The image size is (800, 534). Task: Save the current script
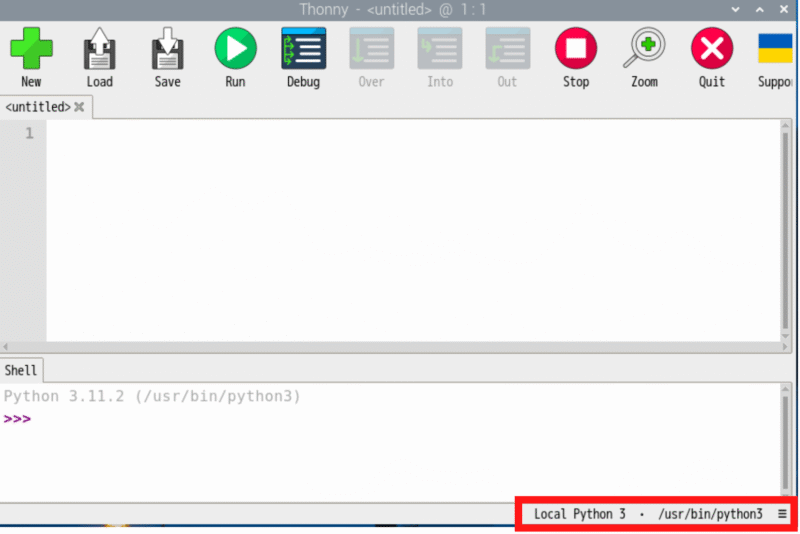(x=167, y=57)
